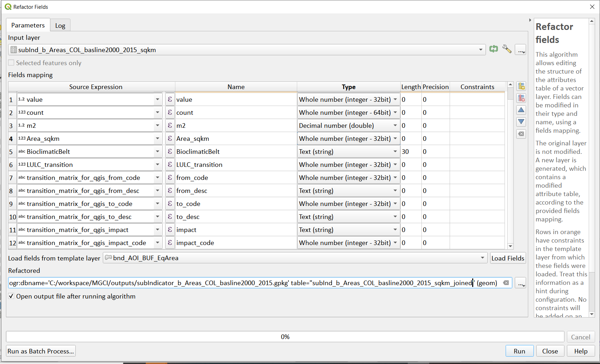Uncheck Open output file after running algorithm
Image resolution: width=600 pixels, height=364 pixels.
11,296
